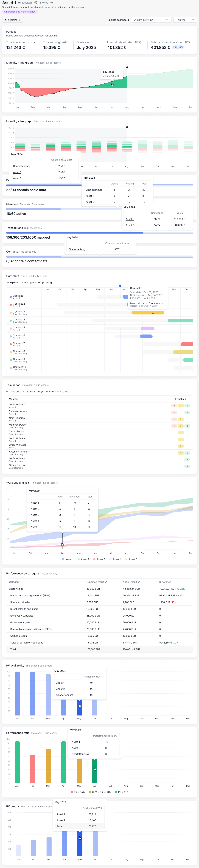199x868 pixels.
Task: Click the green badge 4 for Louie Williams, Asset 2
Action: [x=187, y=406]
